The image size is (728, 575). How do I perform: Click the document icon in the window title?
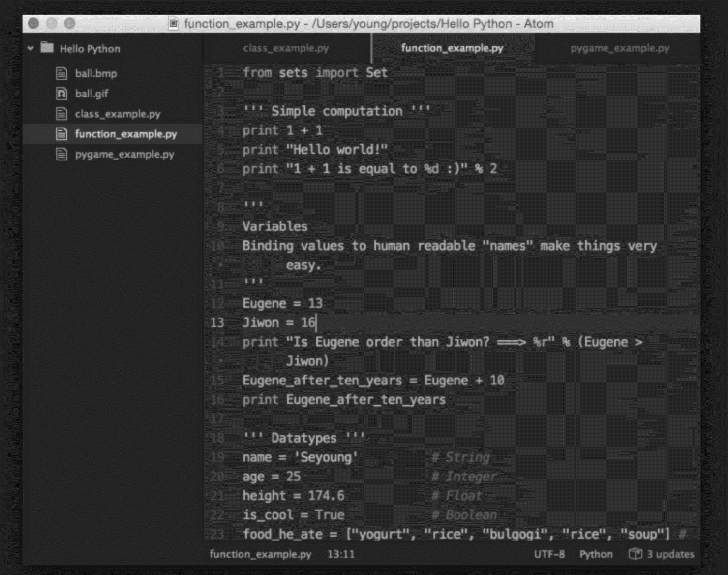[173, 23]
